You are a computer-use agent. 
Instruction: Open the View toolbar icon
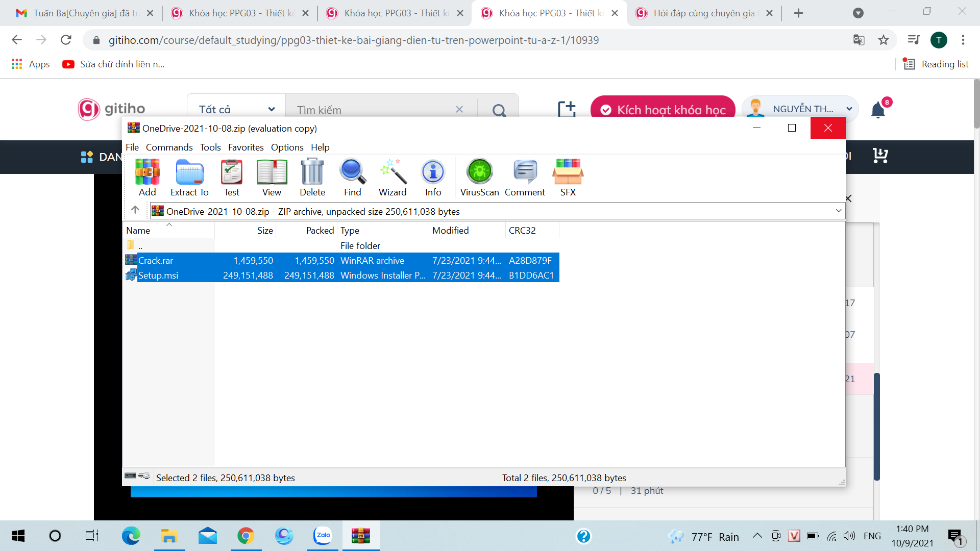click(x=272, y=177)
